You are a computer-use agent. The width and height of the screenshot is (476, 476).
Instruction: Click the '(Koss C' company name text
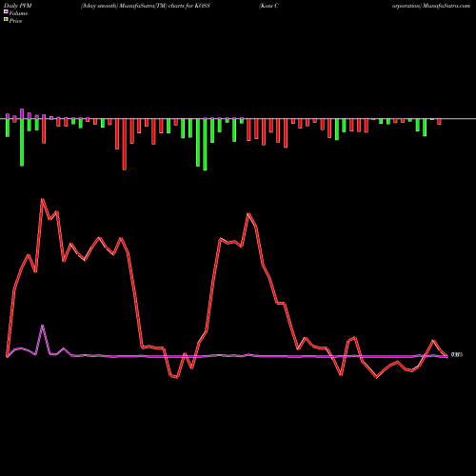[268, 6]
